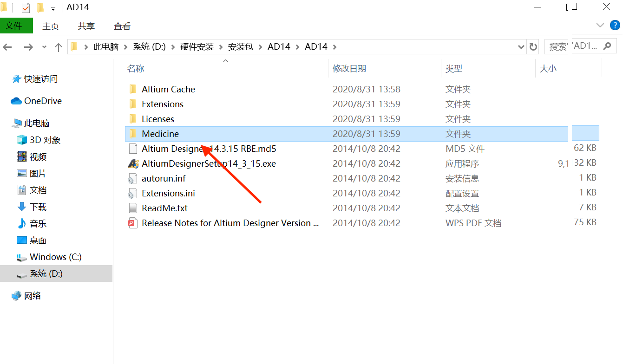Click the refresh button by address bar
Viewport: 623px width, 364px height.
[x=533, y=46]
